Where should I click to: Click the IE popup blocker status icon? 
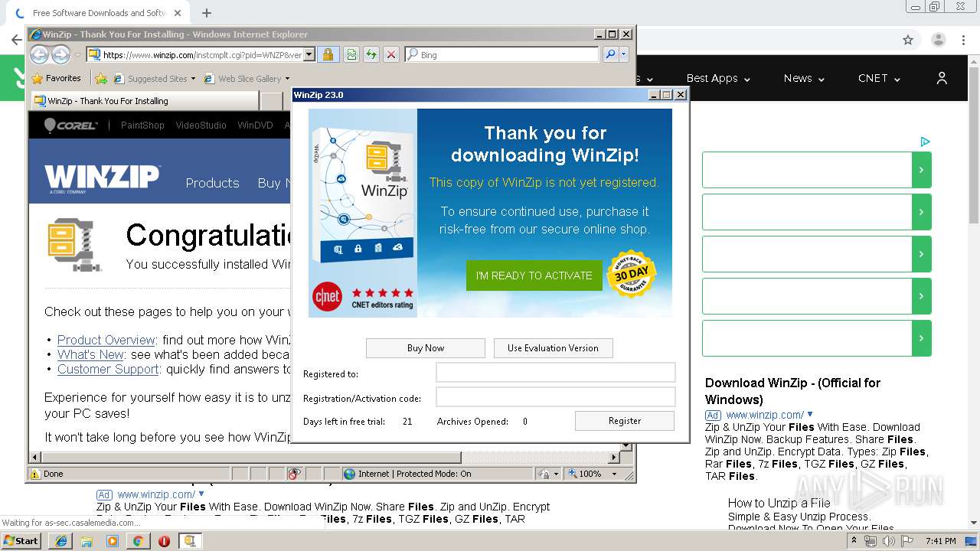tap(294, 474)
